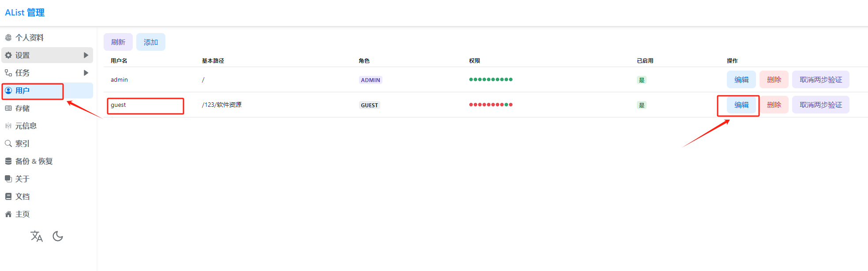Expand the 任务 submenu arrow

point(86,73)
